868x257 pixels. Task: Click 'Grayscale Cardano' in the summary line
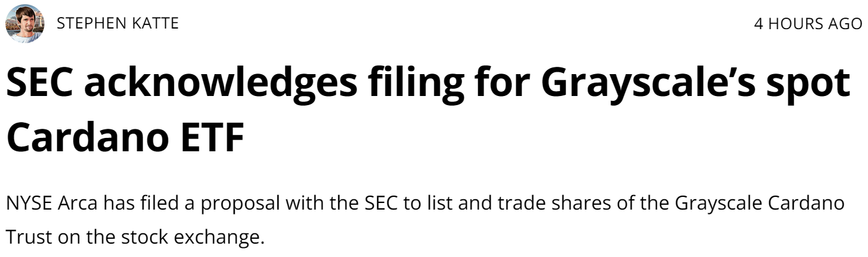tap(760, 204)
